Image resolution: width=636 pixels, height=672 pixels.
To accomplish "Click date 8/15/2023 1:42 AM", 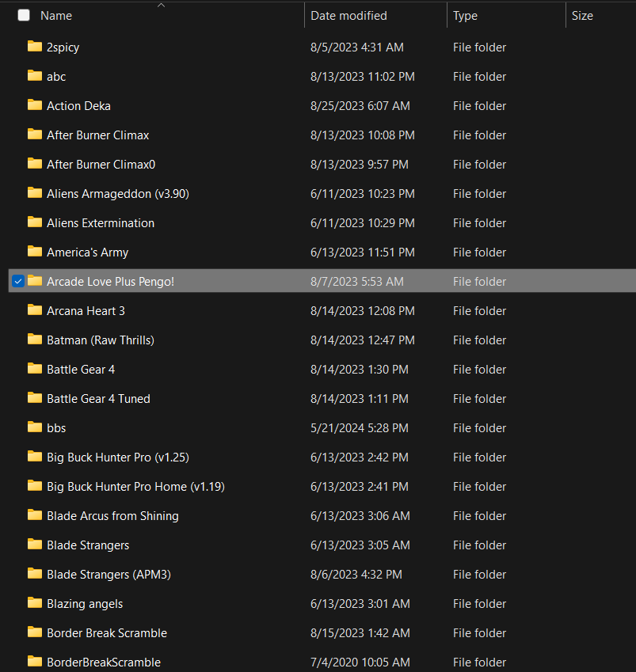I will pyautogui.click(x=360, y=633).
